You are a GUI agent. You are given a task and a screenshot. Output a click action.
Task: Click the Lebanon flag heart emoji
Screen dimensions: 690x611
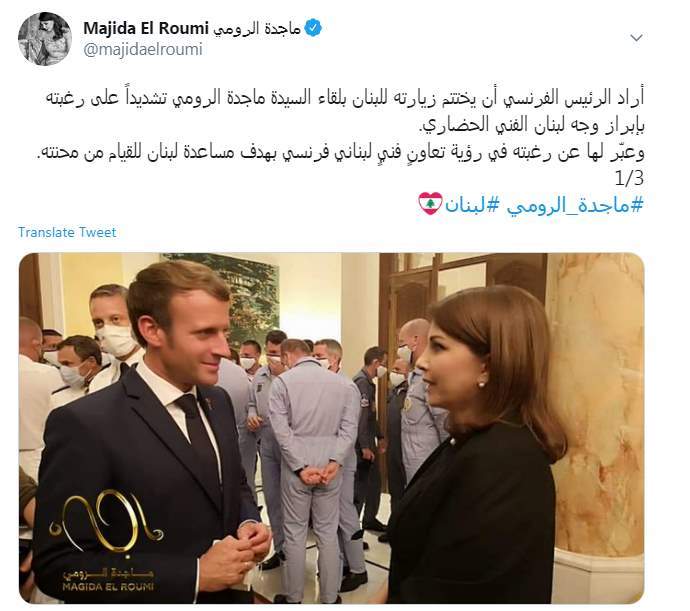click(x=430, y=204)
